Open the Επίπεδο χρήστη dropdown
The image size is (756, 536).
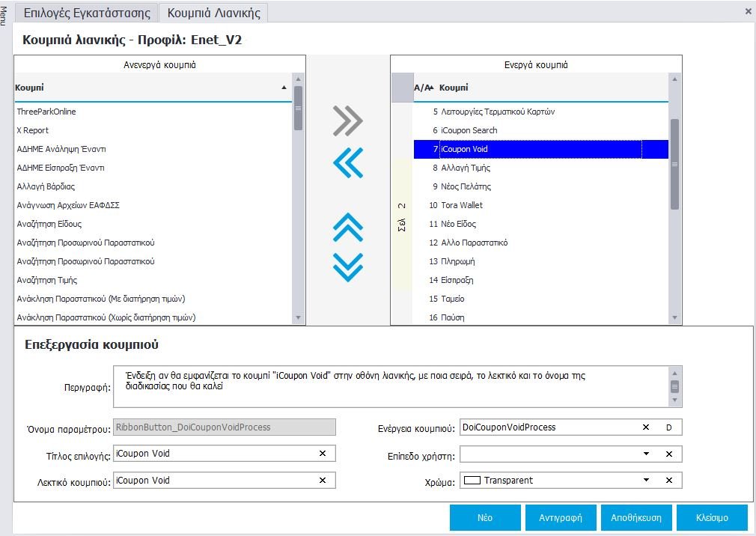coord(646,454)
